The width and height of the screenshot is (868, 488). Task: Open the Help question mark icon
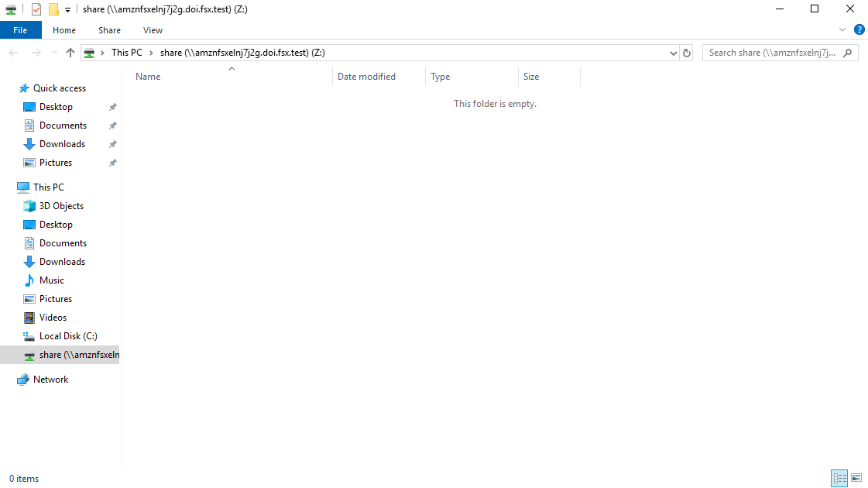(x=859, y=30)
